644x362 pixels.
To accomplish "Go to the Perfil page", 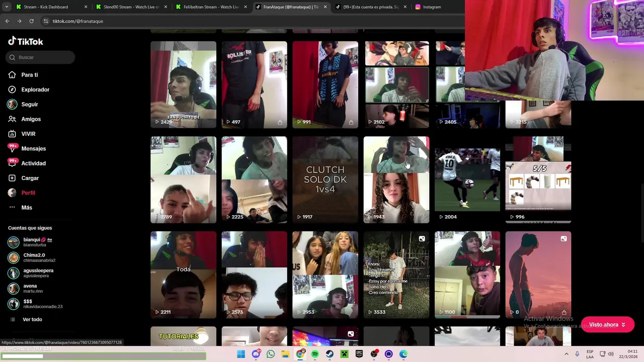I will [28, 193].
